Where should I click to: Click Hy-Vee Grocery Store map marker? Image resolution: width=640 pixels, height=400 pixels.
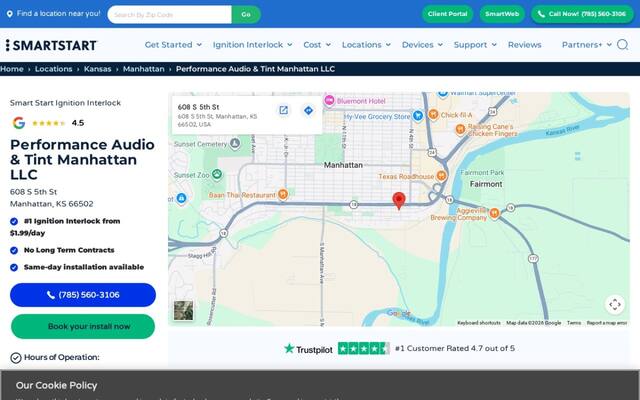[x=418, y=116]
